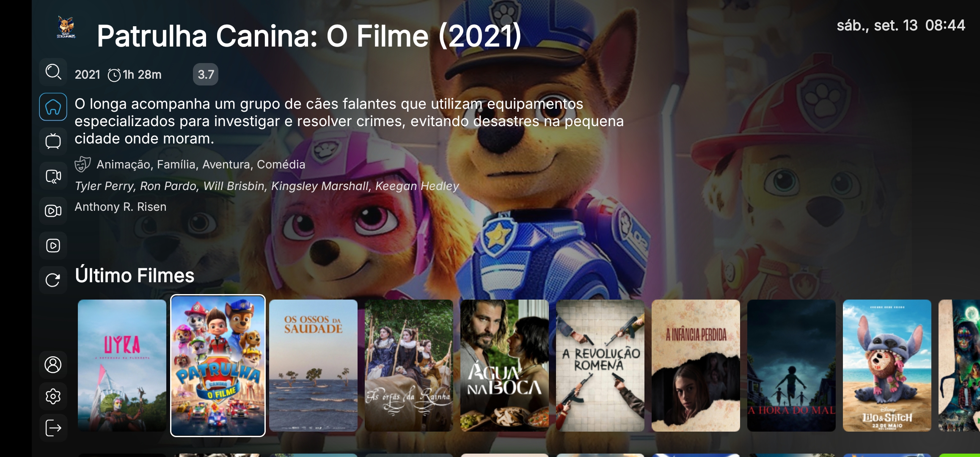Select Os Ossos da Saudade poster

[313, 366]
